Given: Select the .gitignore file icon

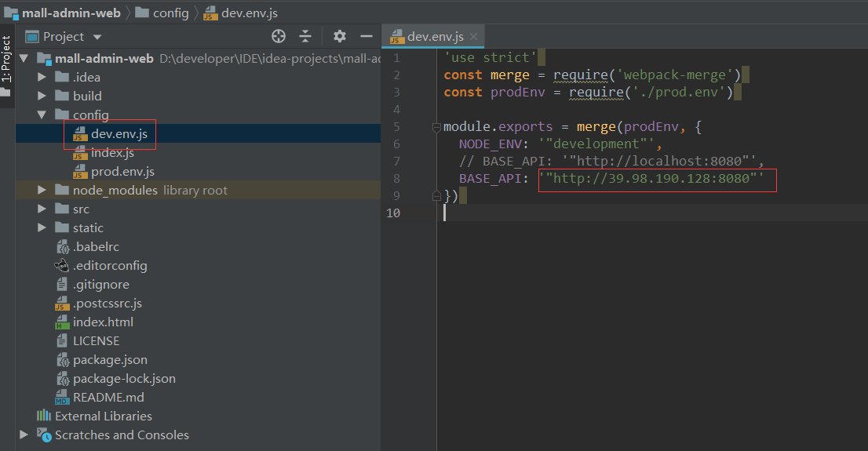Looking at the screenshot, I should [x=63, y=285].
